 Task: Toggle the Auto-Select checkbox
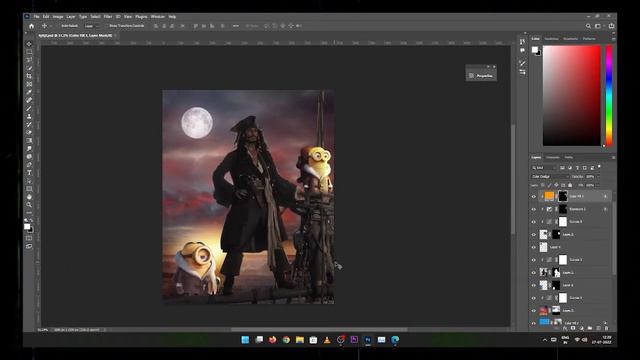(x=60, y=26)
